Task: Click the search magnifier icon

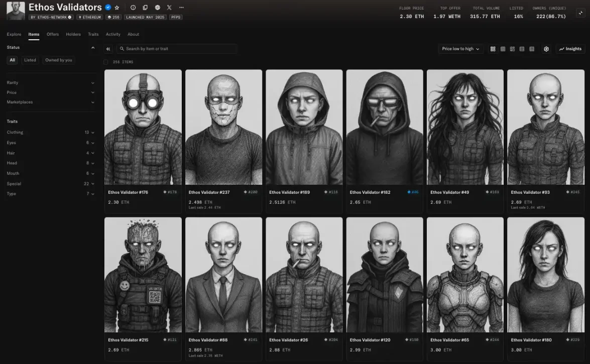Action: coord(122,49)
